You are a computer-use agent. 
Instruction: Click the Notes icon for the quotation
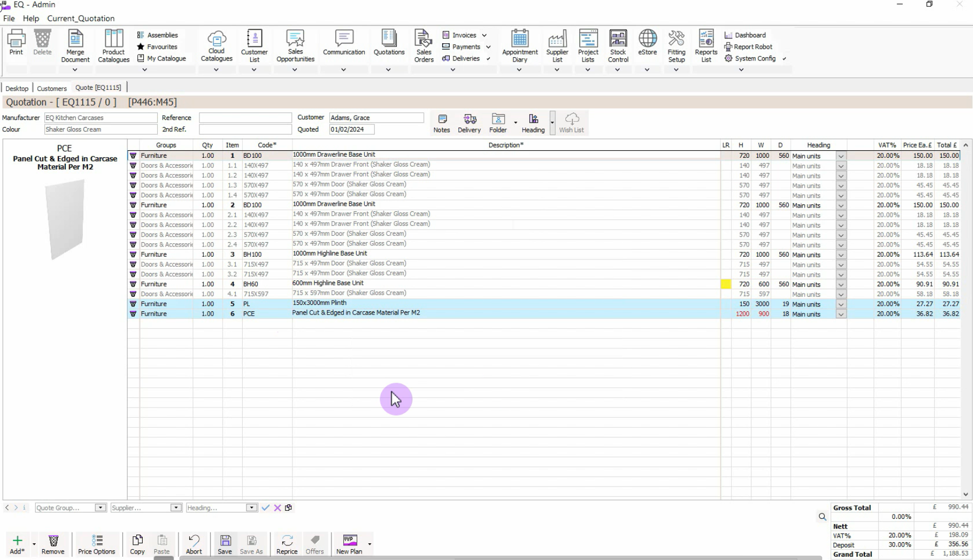442,123
